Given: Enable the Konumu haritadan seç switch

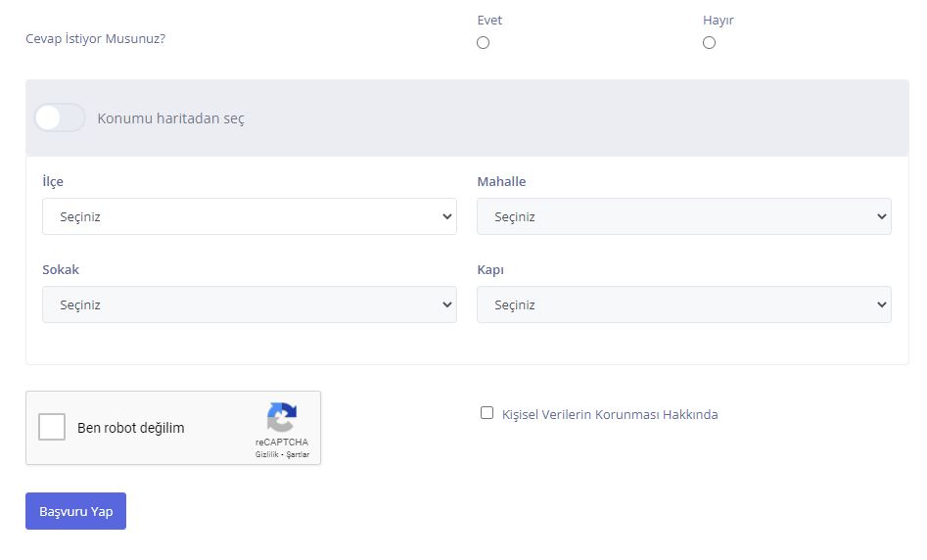Looking at the screenshot, I should pyautogui.click(x=60, y=118).
